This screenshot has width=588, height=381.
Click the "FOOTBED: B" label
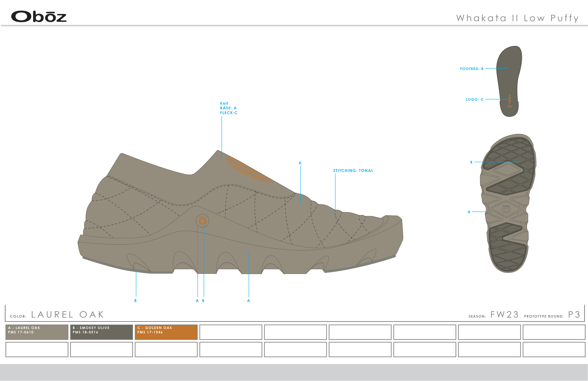pyautogui.click(x=472, y=69)
